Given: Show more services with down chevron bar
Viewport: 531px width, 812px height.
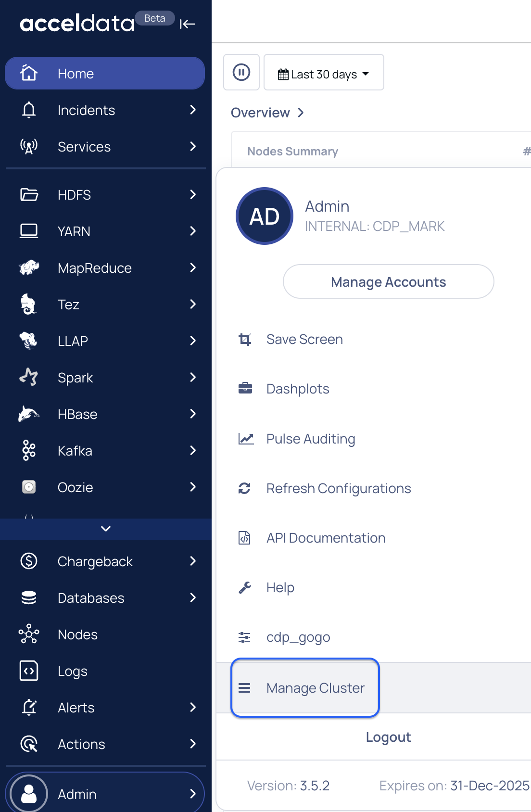Looking at the screenshot, I should coord(106,529).
